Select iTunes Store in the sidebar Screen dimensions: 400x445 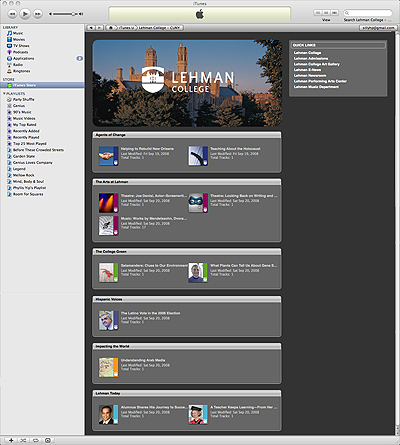pos(42,85)
